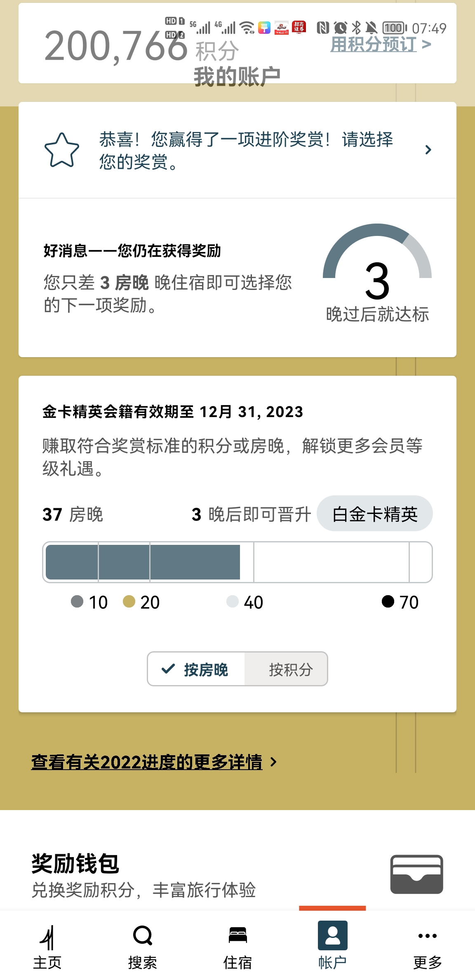Image resolution: width=475 pixels, height=980 pixels.
Task: Go to 主页 home icon
Action: 47,937
